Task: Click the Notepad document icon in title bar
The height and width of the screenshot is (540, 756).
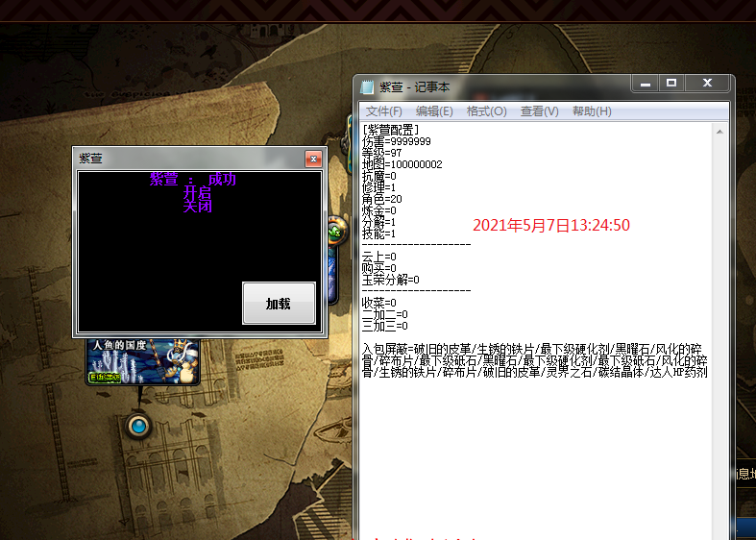Action: coord(367,87)
